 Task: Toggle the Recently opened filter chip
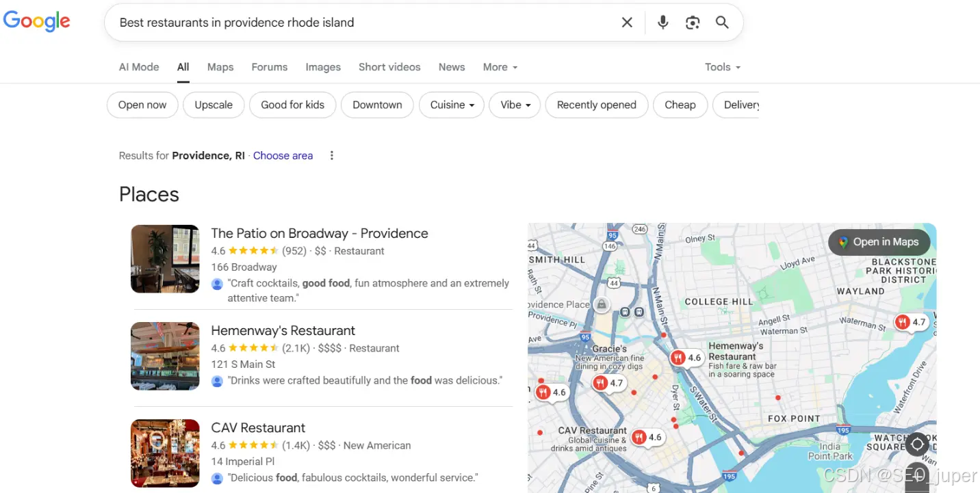[597, 105]
